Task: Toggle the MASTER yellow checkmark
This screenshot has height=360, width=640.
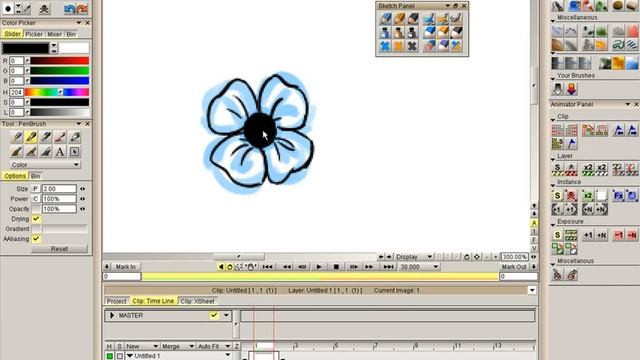Action: point(213,316)
